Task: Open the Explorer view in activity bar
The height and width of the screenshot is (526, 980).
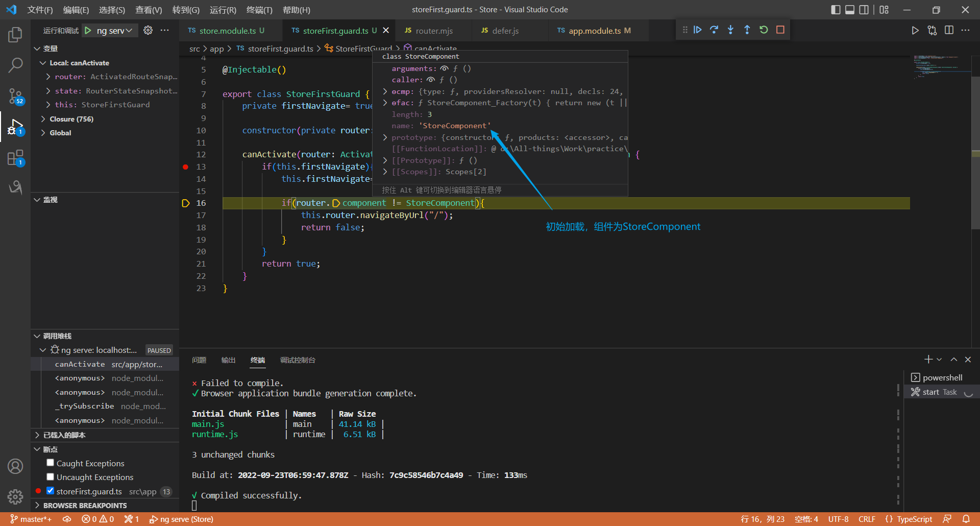Action: (15, 35)
